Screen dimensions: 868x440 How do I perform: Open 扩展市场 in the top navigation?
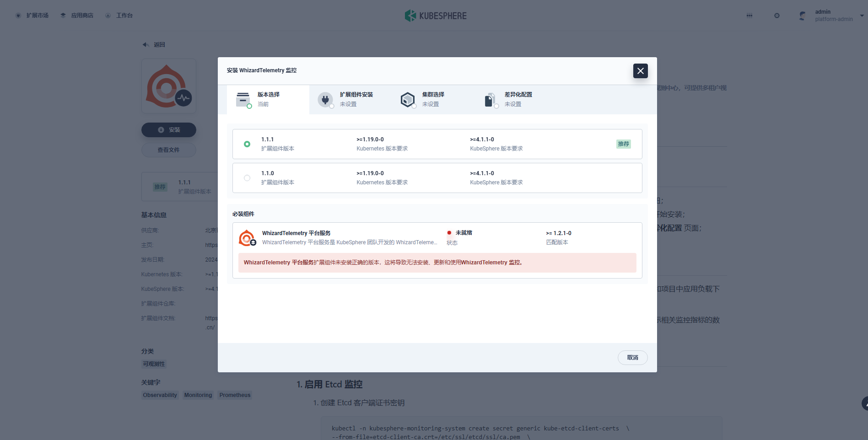[32, 16]
